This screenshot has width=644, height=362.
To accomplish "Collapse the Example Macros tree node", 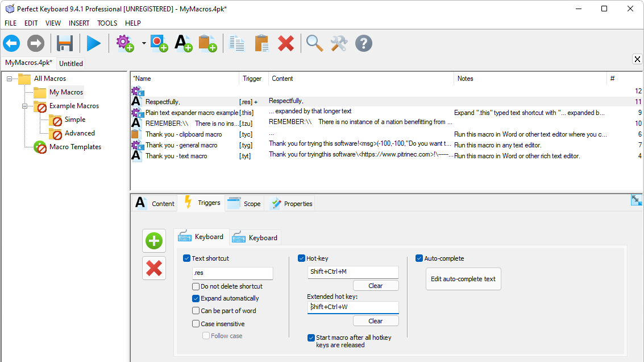I will click(24, 106).
